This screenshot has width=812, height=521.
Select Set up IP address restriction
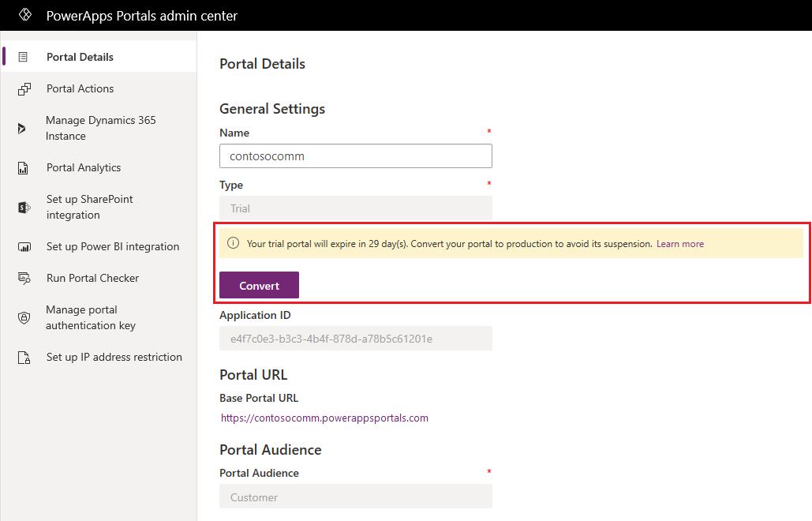(x=99, y=357)
